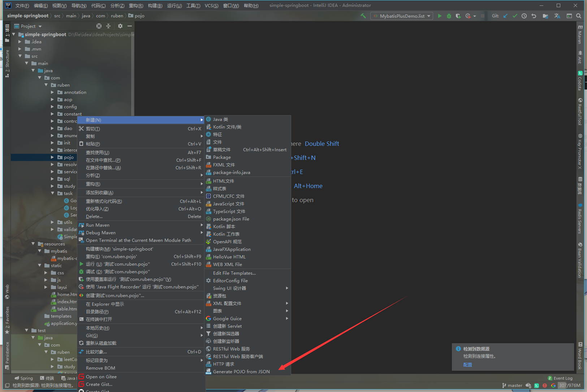Open Project panel settings gear

120,26
